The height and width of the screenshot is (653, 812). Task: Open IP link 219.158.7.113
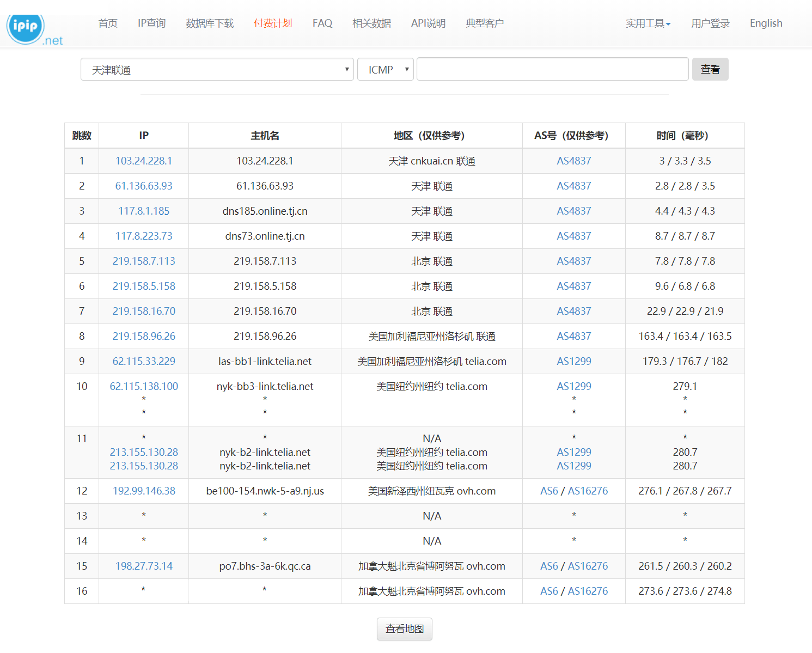(x=144, y=261)
